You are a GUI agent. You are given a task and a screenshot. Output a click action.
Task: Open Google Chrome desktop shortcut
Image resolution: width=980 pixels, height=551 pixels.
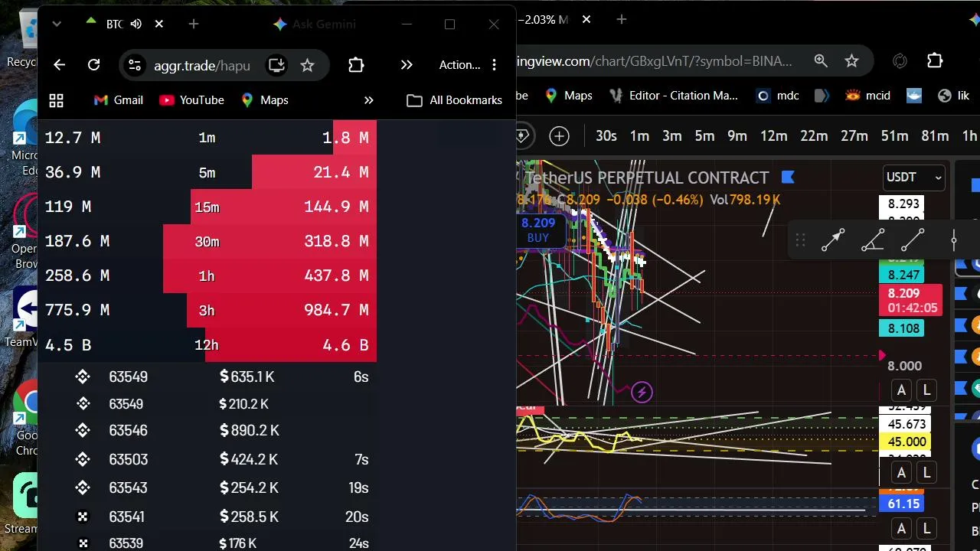[26, 417]
